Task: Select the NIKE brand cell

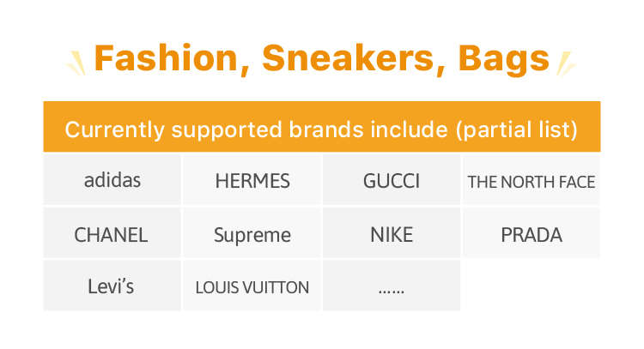Action: 392,234
